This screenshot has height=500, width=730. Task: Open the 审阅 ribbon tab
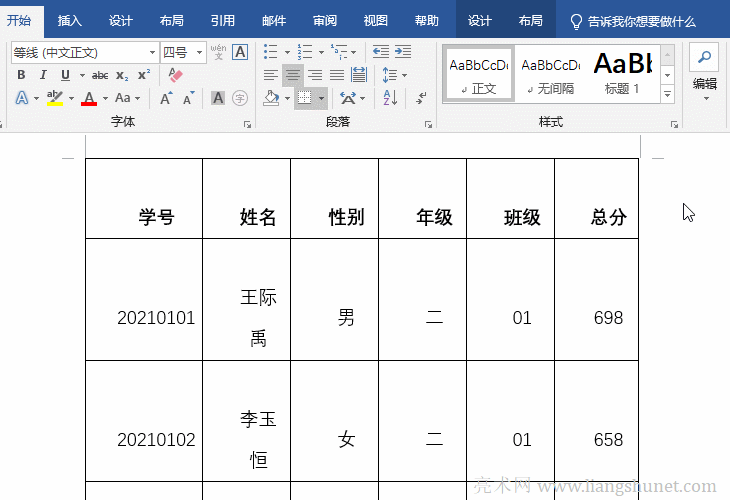324,21
